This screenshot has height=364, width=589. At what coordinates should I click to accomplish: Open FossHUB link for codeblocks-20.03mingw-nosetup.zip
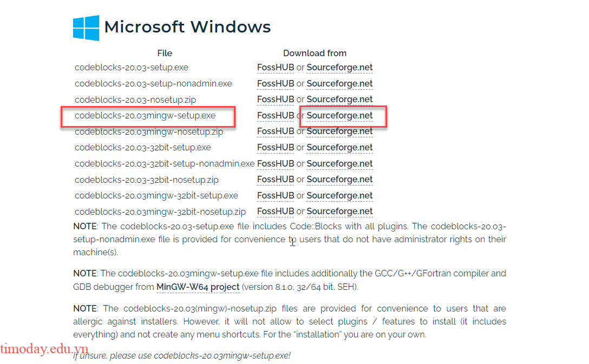276,131
